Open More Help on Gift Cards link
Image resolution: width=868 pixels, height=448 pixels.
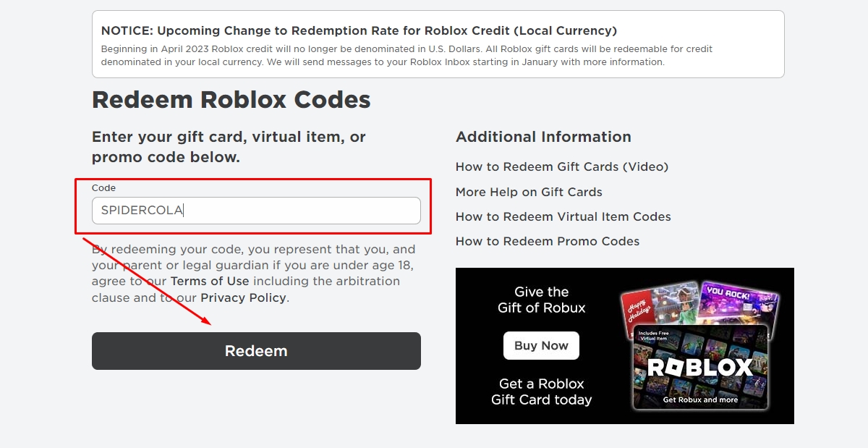[529, 192]
